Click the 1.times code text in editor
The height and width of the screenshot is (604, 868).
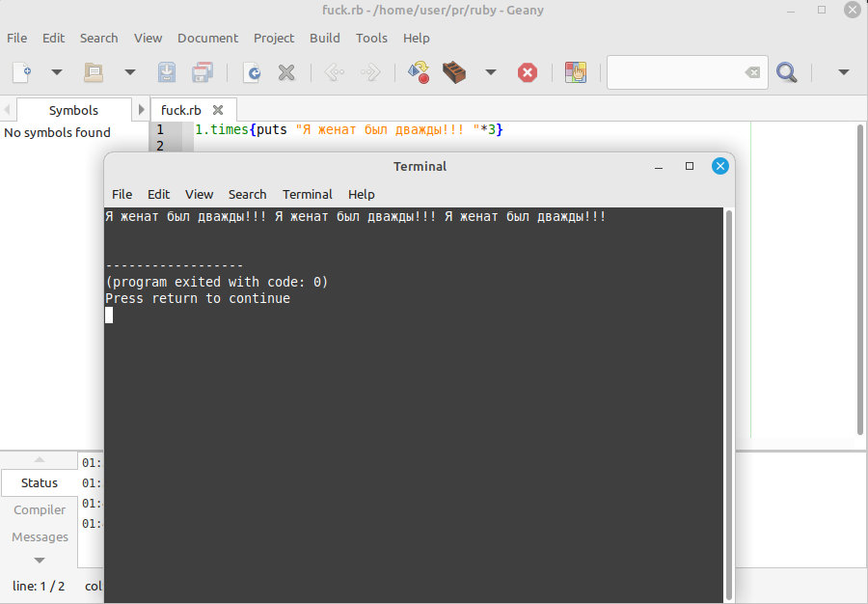(222, 129)
